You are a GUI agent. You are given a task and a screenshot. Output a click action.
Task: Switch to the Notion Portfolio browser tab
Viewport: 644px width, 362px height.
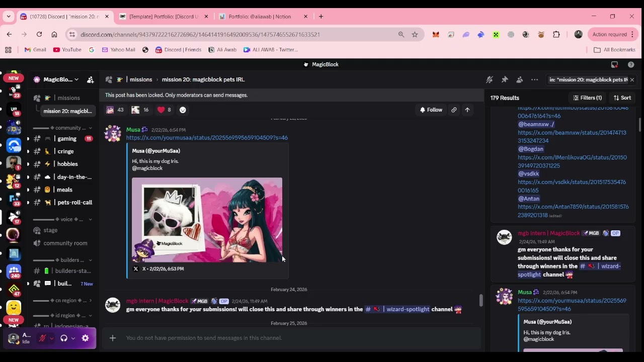coord(263,17)
